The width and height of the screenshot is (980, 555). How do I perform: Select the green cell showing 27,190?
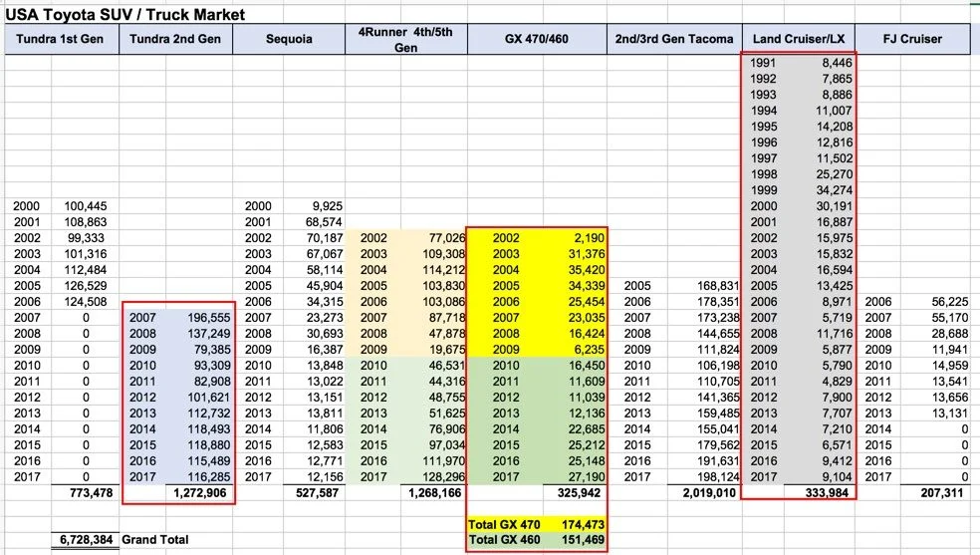pos(587,477)
